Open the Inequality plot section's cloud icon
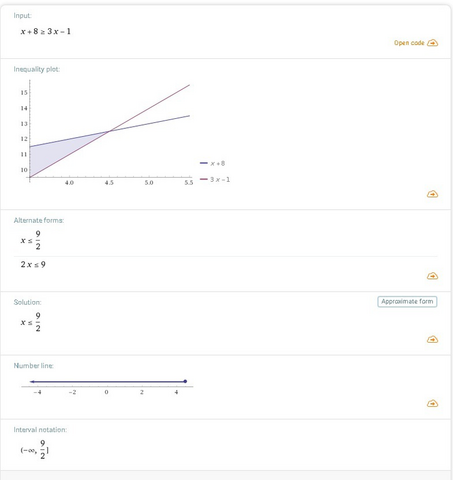 pyautogui.click(x=432, y=194)
